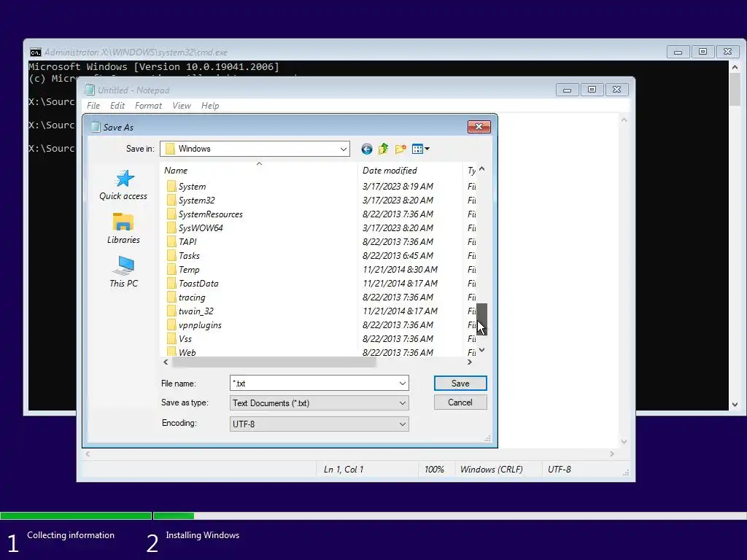
Task: Open the View Menu icon dropdown
Action: pos(421,149)
